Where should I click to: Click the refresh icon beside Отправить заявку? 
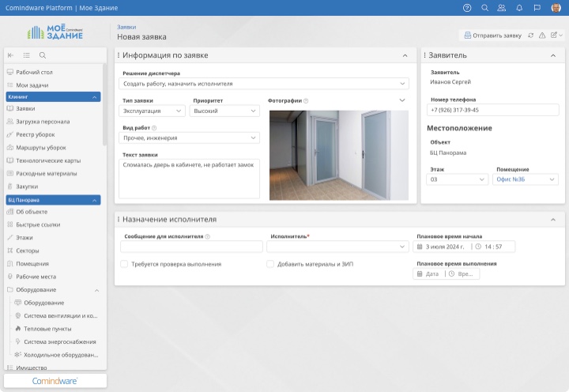pos(530,36)
